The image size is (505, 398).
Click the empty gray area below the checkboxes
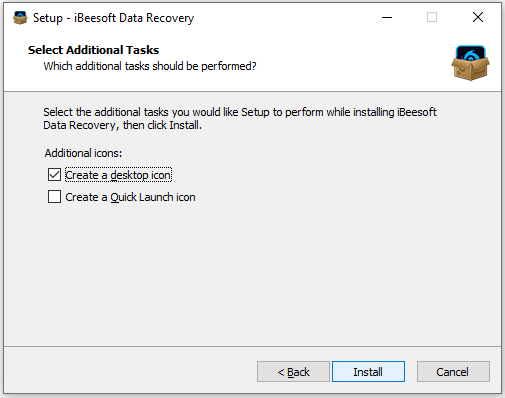[252, 273]
